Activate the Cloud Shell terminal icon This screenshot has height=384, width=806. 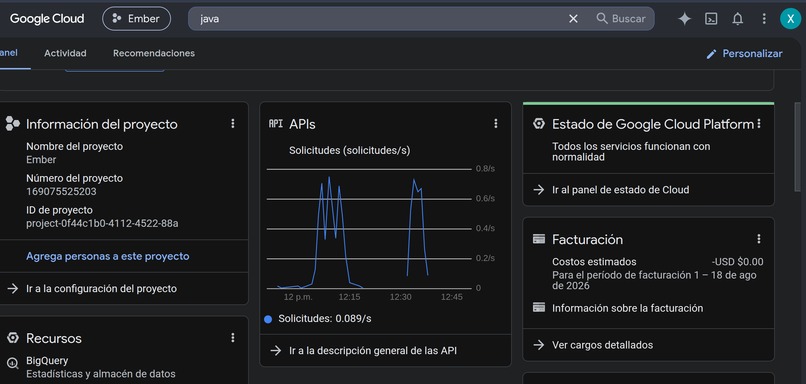point(711,19)
